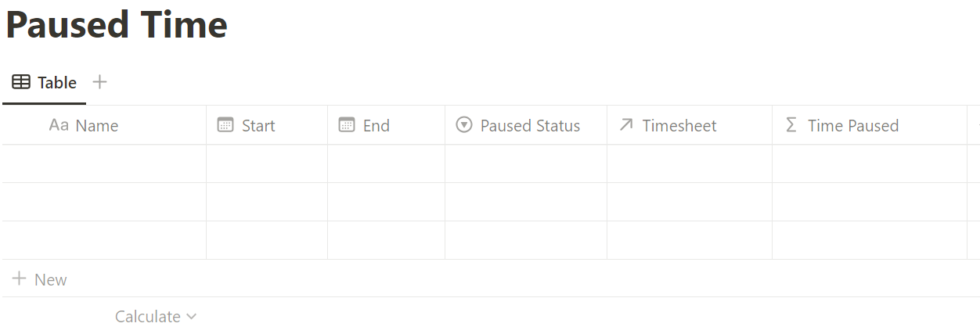Click the Aa text icon in Name header
980x334 pixels.
59,125
